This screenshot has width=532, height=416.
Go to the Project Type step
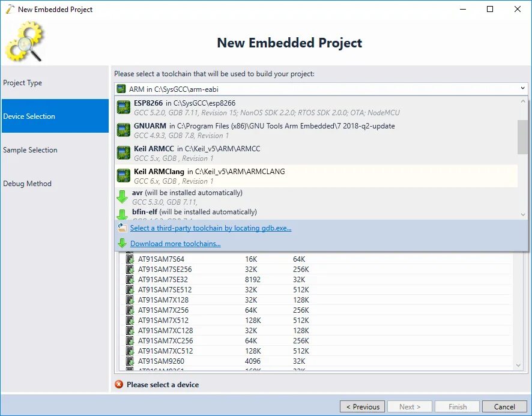click(x=55, y=82)
